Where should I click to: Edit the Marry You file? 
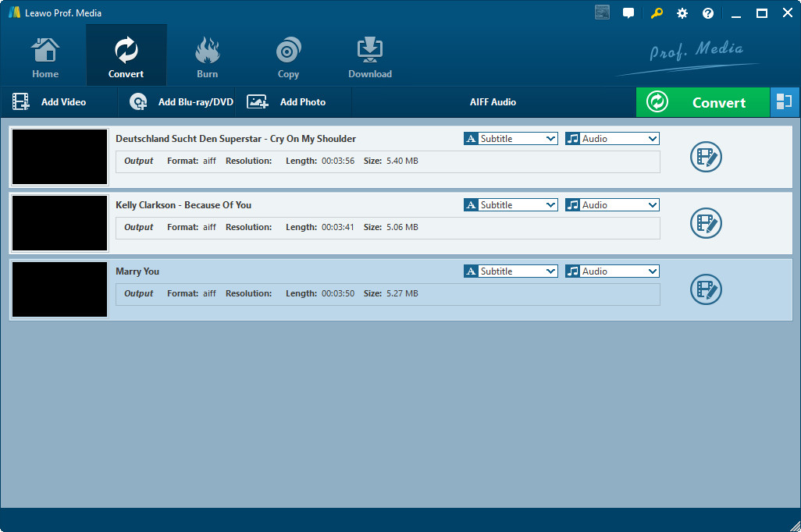[x=706, y=289]
